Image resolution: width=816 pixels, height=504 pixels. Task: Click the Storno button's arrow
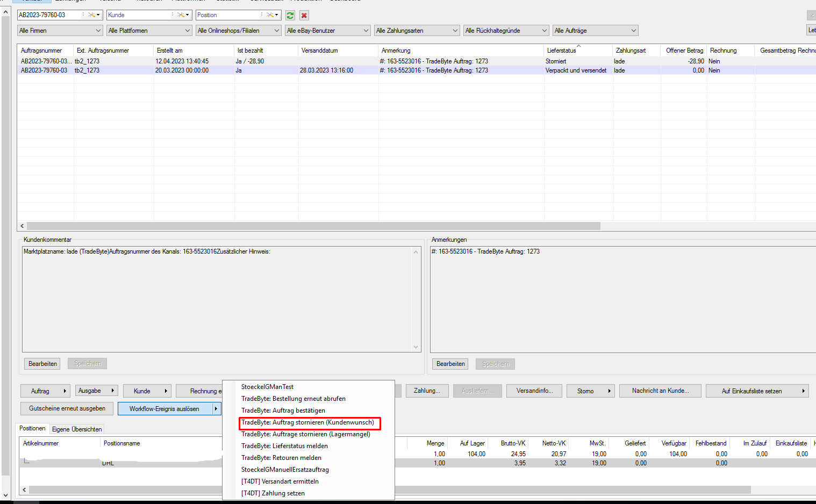(x=610, y=391)
